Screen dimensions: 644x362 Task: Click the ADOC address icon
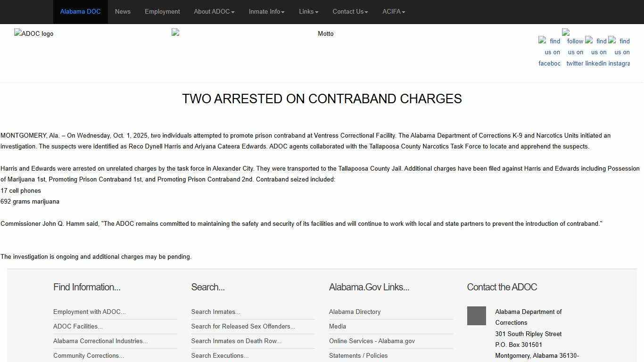click(476, 316)
